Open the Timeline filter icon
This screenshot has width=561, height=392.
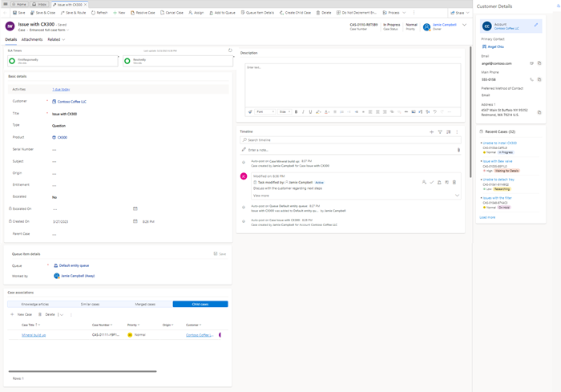coord(440,131)
